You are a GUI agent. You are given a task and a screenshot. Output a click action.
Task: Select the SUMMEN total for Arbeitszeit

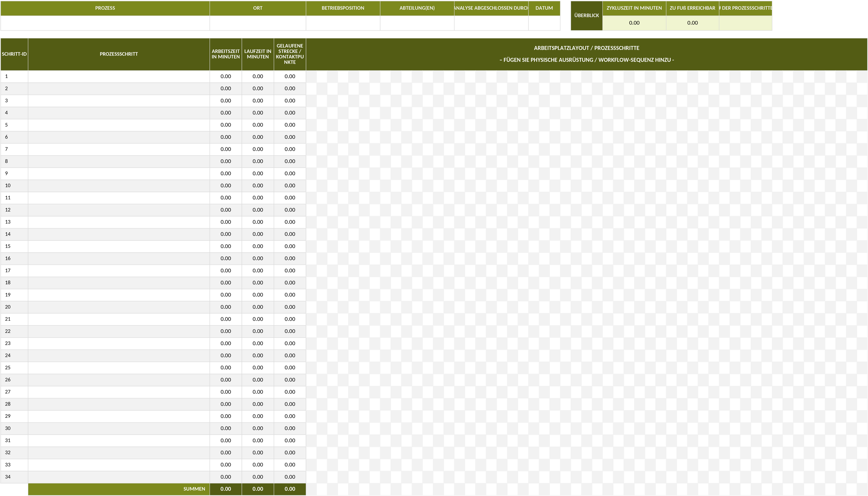(x=226, y=489)
